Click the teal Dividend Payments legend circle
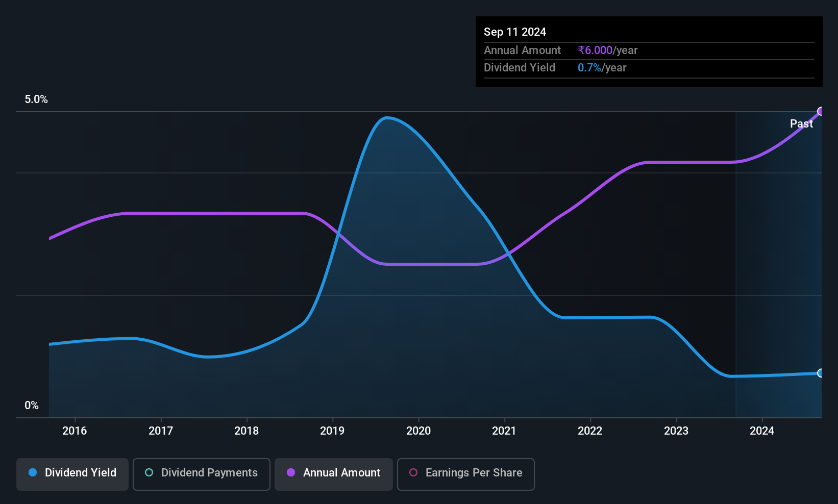Screen dimensions: 838x504 (x=149, y=472)
